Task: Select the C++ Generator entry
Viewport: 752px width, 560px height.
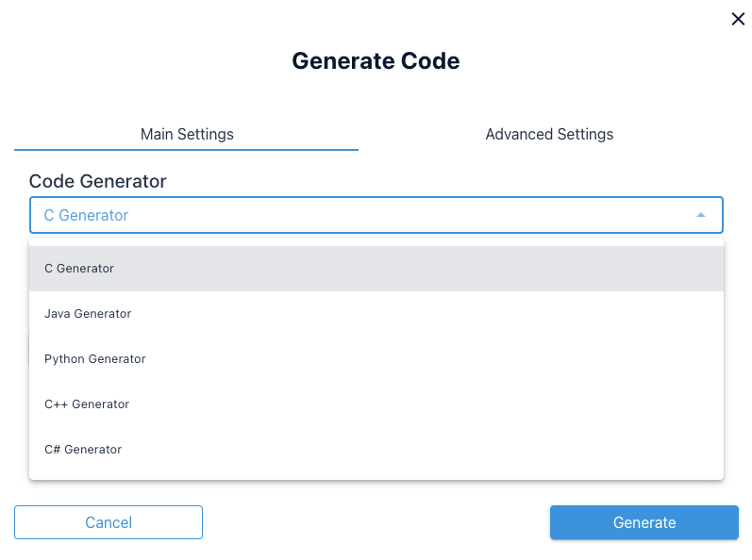Action: [87, 404]
